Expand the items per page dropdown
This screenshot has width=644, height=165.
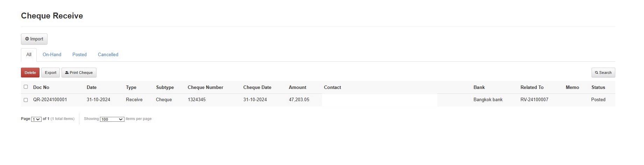pos(112,119)
